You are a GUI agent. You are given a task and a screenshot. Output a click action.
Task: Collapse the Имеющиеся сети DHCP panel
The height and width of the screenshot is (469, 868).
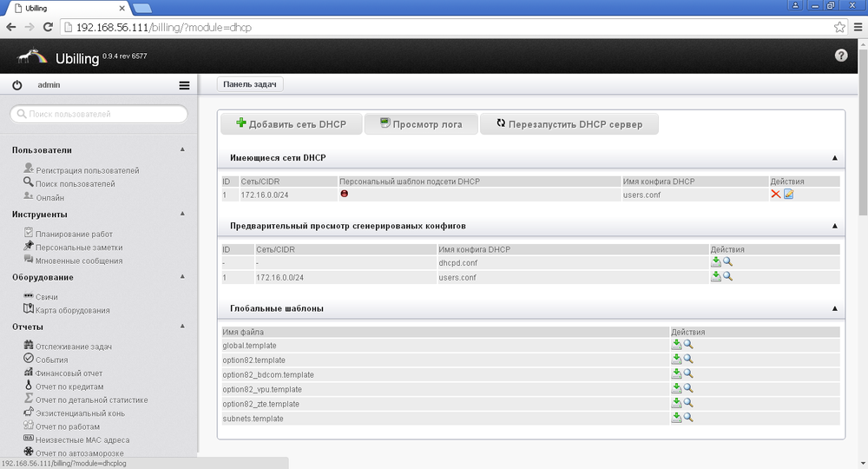pos(834,158)
